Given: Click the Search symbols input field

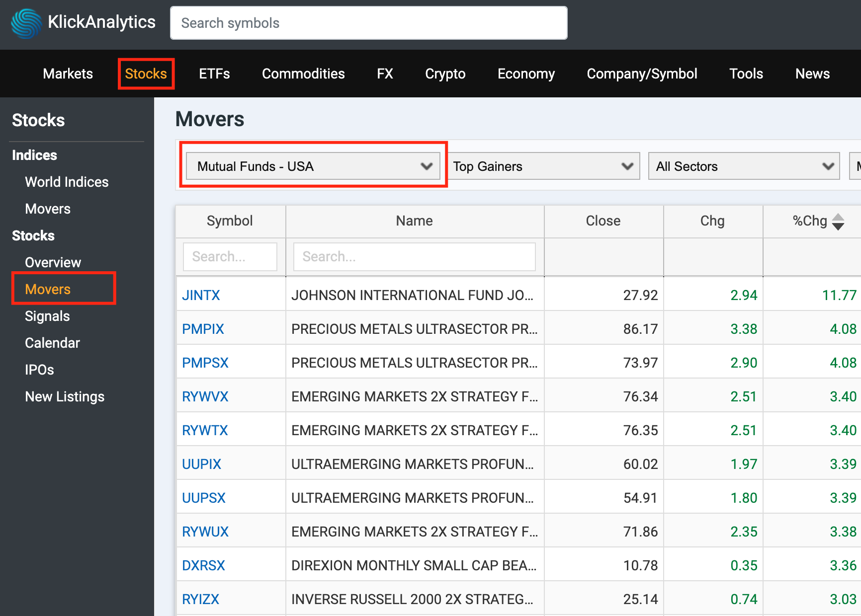Looking at the screenshot, I should (368, 23).
